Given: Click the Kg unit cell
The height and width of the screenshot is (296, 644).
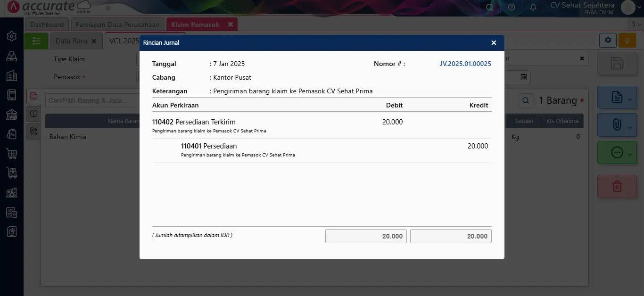Looking at the screenshot, I should click(515, 137).
